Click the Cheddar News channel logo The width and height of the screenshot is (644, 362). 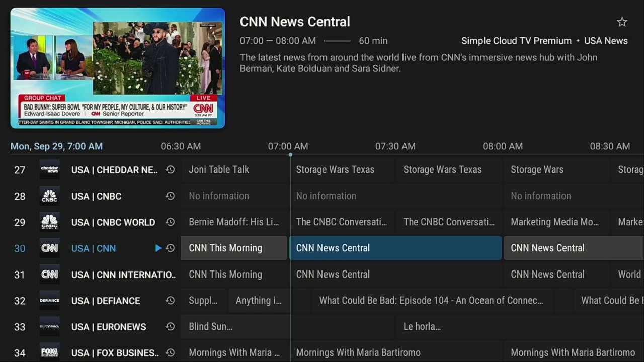49,170
